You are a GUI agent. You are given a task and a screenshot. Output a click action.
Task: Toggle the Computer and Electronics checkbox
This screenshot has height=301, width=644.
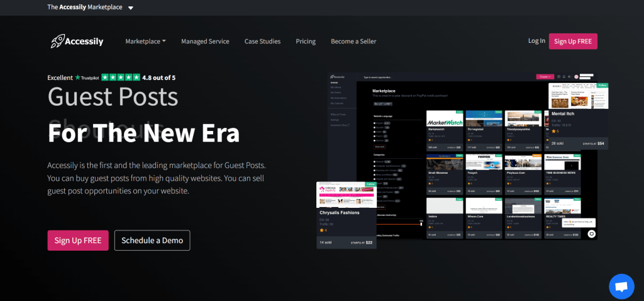coord(375,166)
